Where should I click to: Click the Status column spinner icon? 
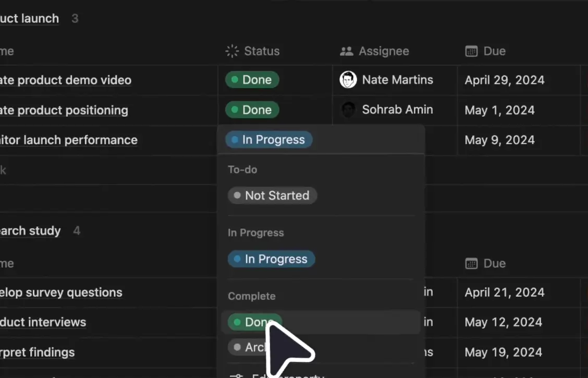[232, 51]
